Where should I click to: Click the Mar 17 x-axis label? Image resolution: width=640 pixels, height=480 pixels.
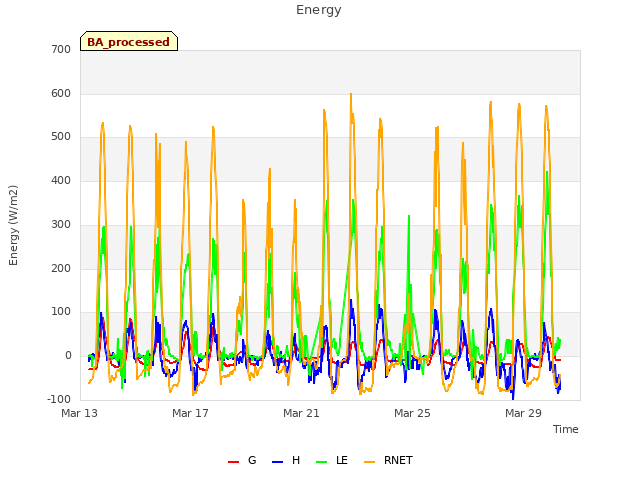point(190,413)
